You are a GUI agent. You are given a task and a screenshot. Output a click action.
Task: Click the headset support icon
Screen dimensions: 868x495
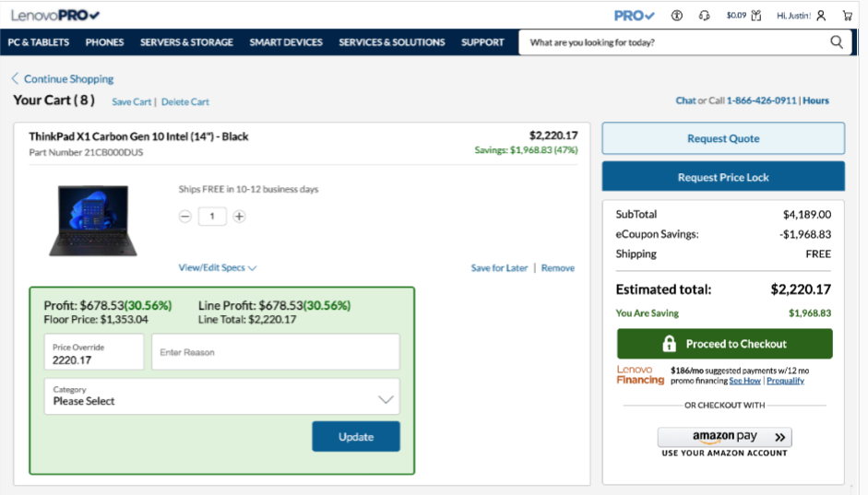(x=704, y=16)
